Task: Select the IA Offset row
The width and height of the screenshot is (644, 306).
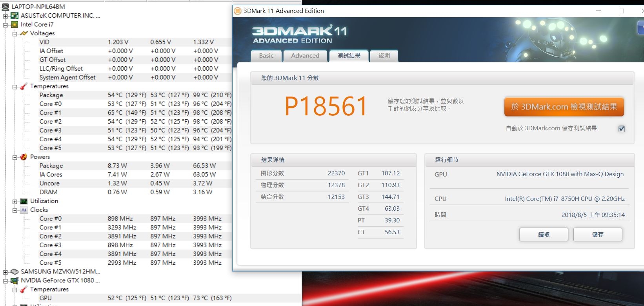Action: (135, 51)
